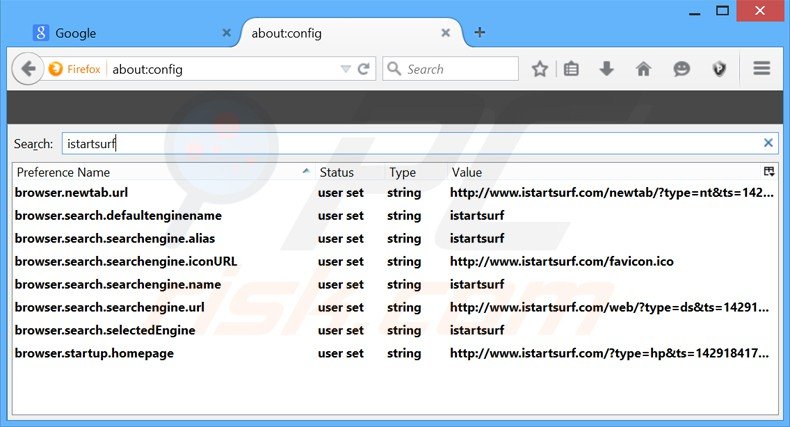Sort by the Type column header
This screenshot has width=790, height=427.
pos(416,172)
